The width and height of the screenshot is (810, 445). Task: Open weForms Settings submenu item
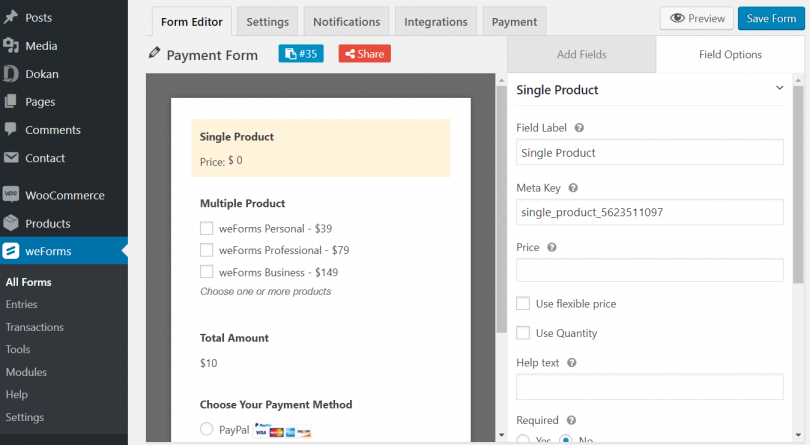(24, 417)
